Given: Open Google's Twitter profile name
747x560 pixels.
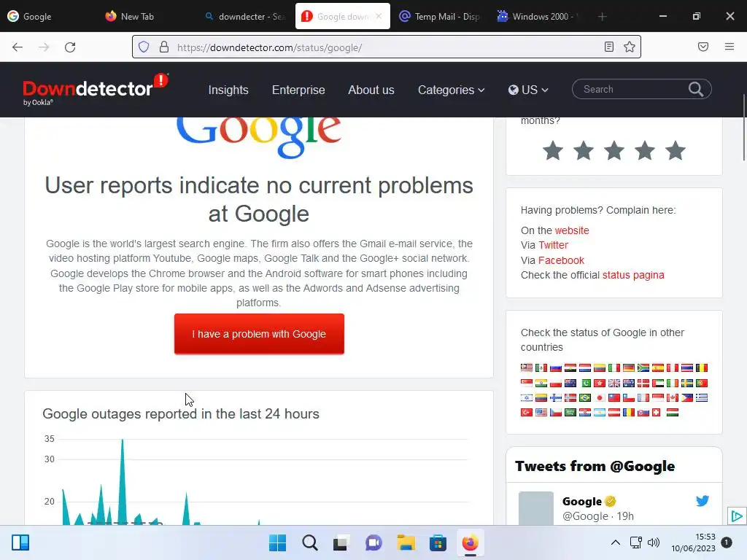Looking at the screenshot, I should coord(582,502).
